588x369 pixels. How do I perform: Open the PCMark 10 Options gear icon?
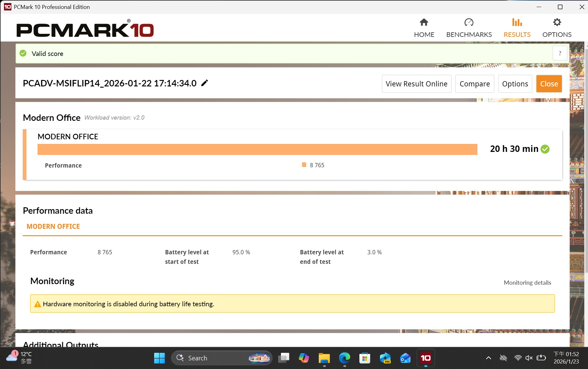pos(557,22)
